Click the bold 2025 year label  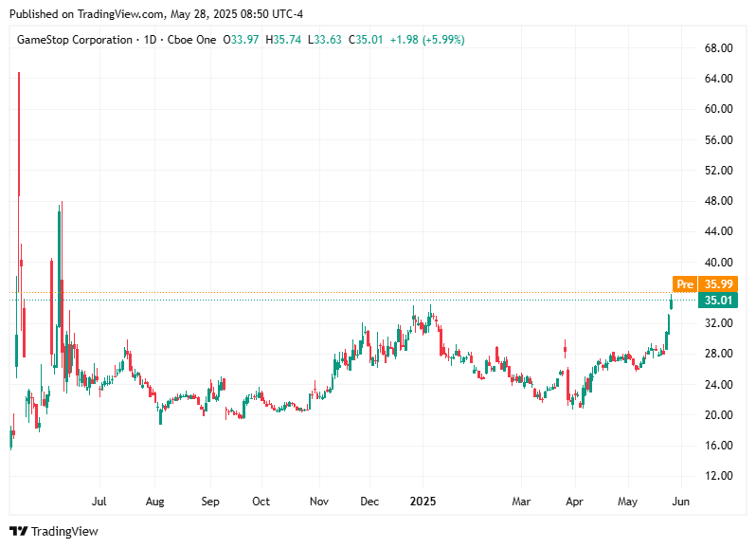coord(423,502)
